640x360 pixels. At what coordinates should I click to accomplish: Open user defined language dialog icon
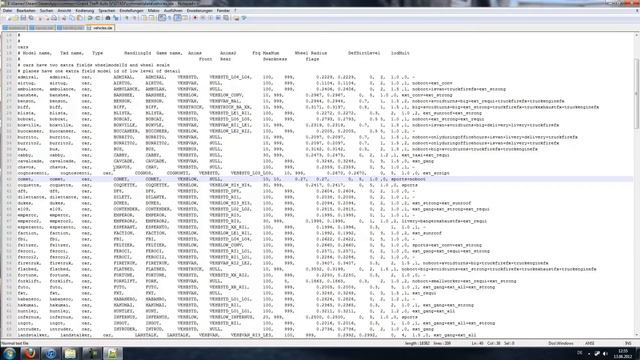(x=185, y=18)
